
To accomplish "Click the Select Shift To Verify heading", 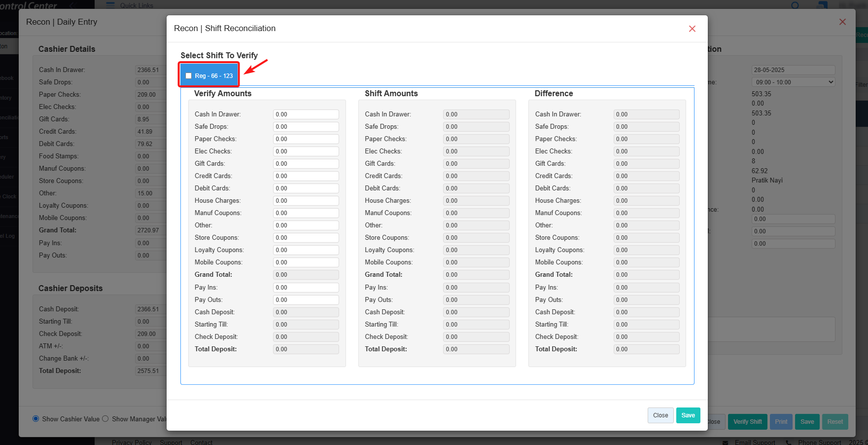I will pyautogui.click(x=219, y=56).
